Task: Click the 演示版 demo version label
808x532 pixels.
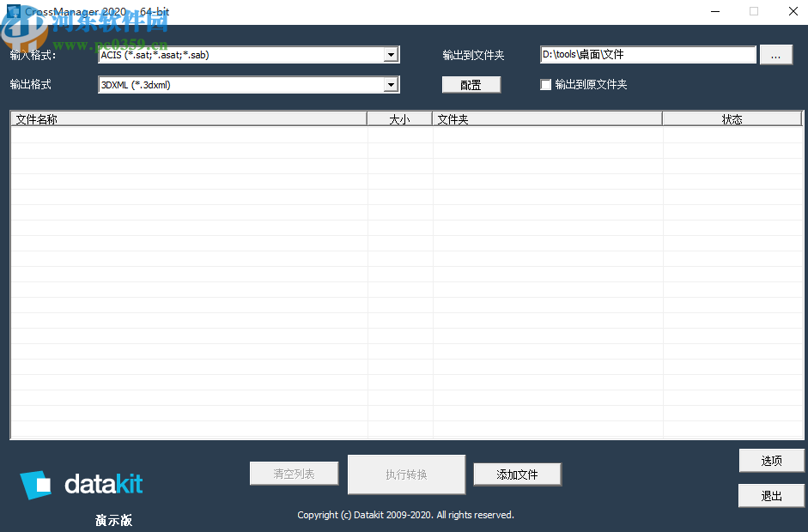Action: click(x=112, y=520)
